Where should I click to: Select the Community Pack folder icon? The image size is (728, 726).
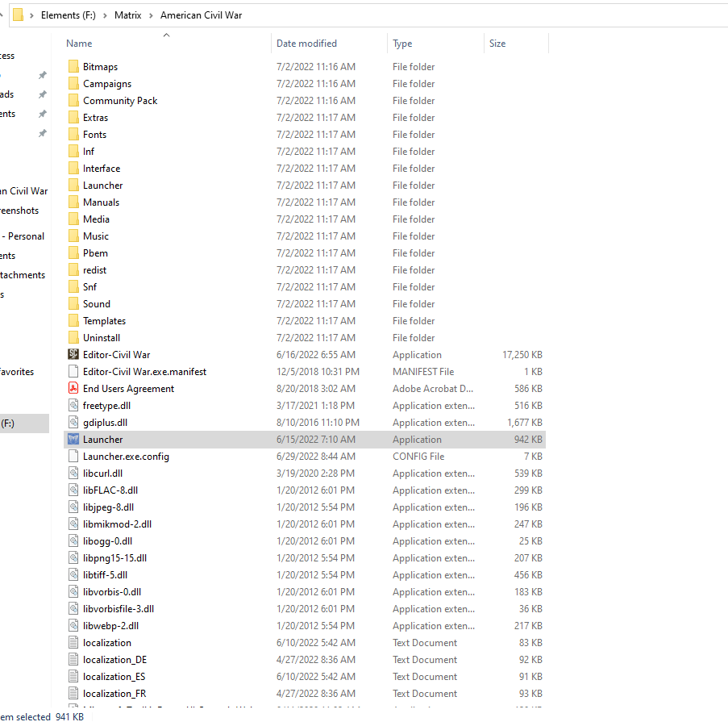[73, 100]
